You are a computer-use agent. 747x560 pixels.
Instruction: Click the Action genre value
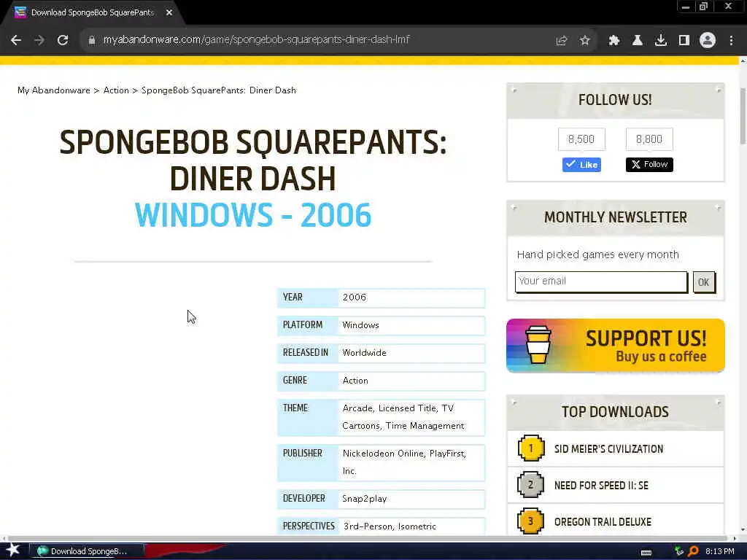click(x=355, y=381)
